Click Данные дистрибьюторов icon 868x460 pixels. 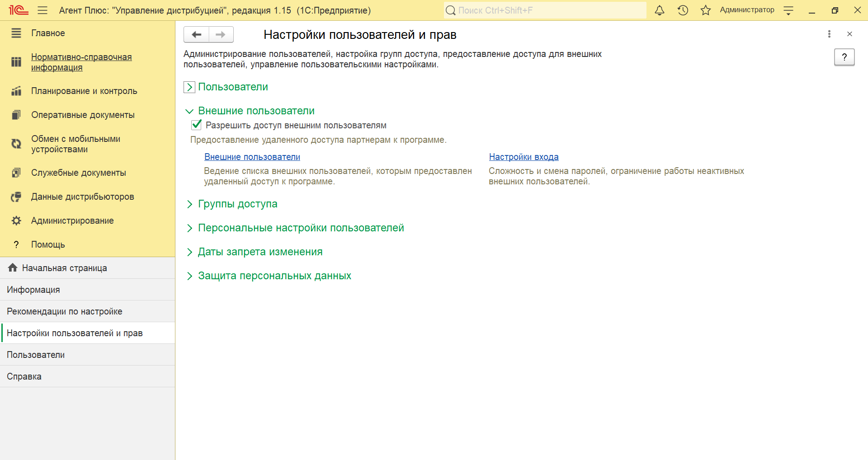(16, 197)
